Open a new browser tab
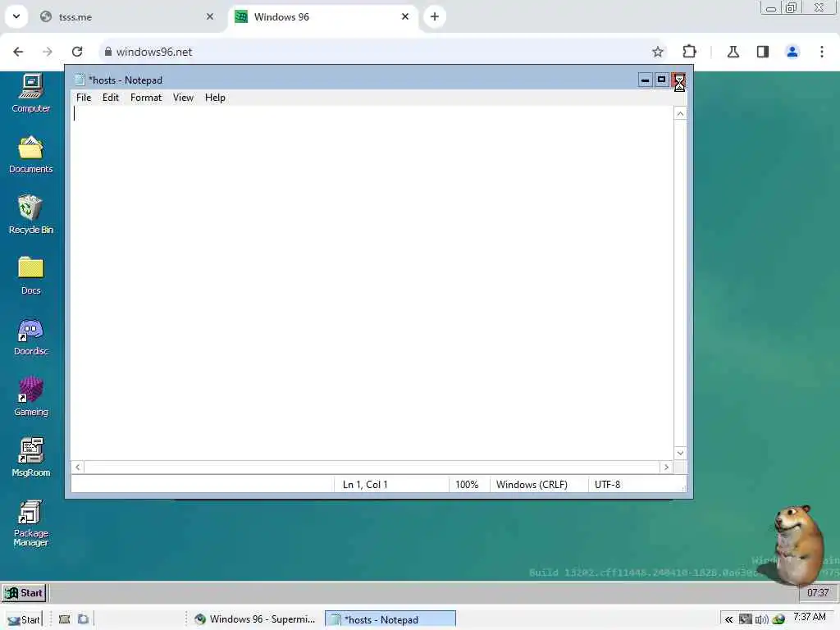Viewport: 840px width, 630px height. pos(435,16)
